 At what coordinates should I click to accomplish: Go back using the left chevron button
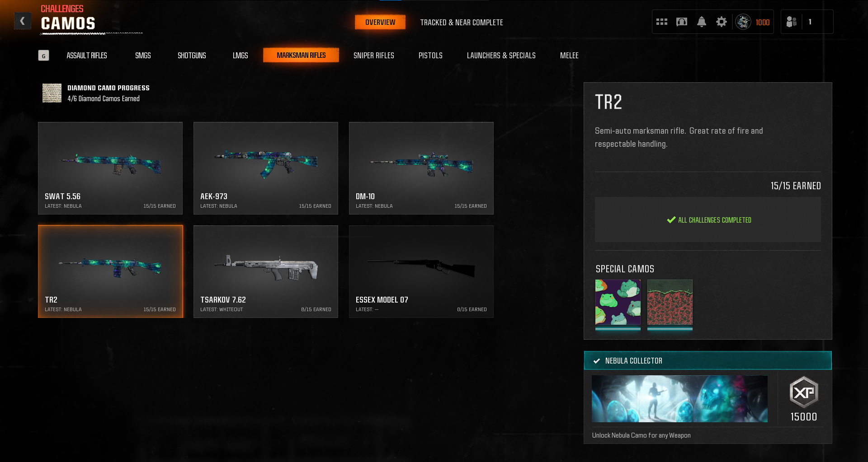(x=22, y=21)
